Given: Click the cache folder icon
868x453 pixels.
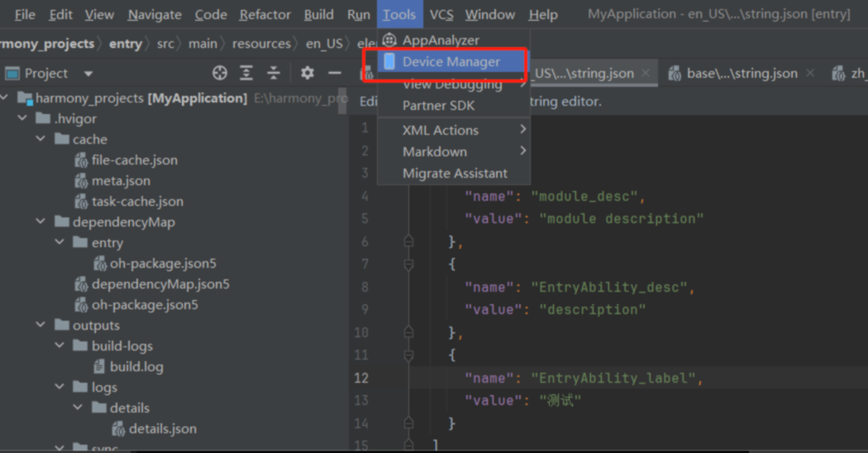Looking at the screenshot, I should point(62,138).
